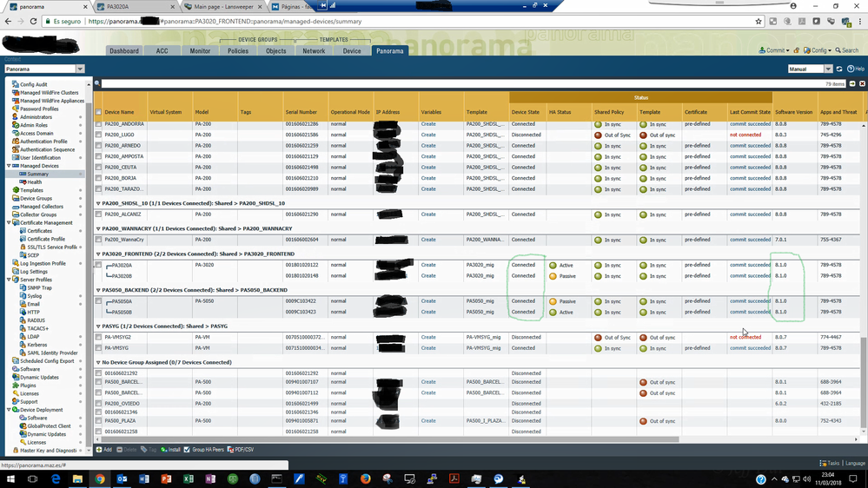Open Device Groups in the sidebar
The width and height of the screenshot is (868, 488).
point(36,199)
